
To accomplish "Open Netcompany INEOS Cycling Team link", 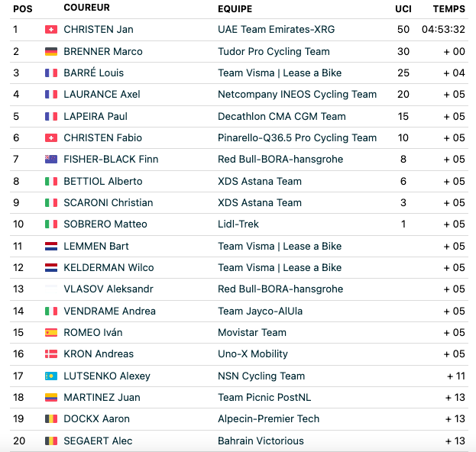I will click(297, 95).
